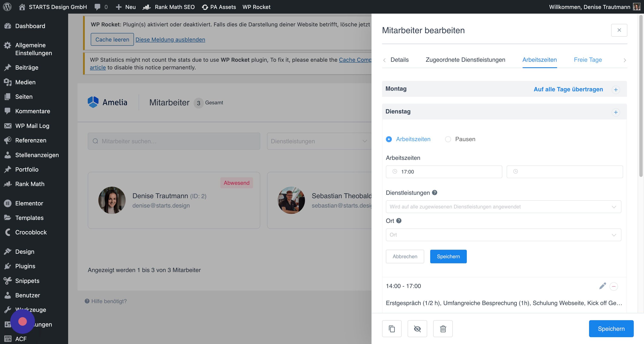Go to Beiträge pin item
The image size is (644, 344).
27,67
